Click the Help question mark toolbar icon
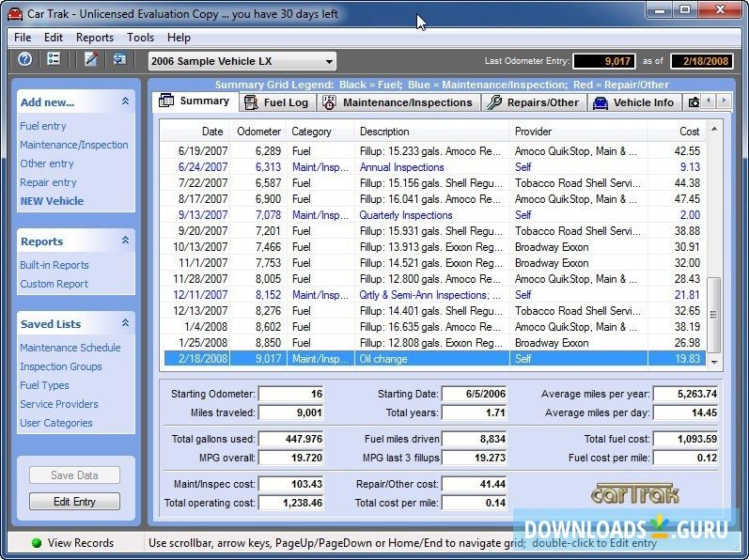 point(24,59)
